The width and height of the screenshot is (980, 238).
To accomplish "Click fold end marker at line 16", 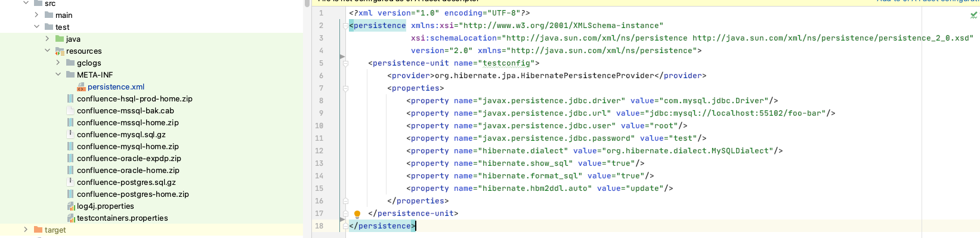I will 345,201.
